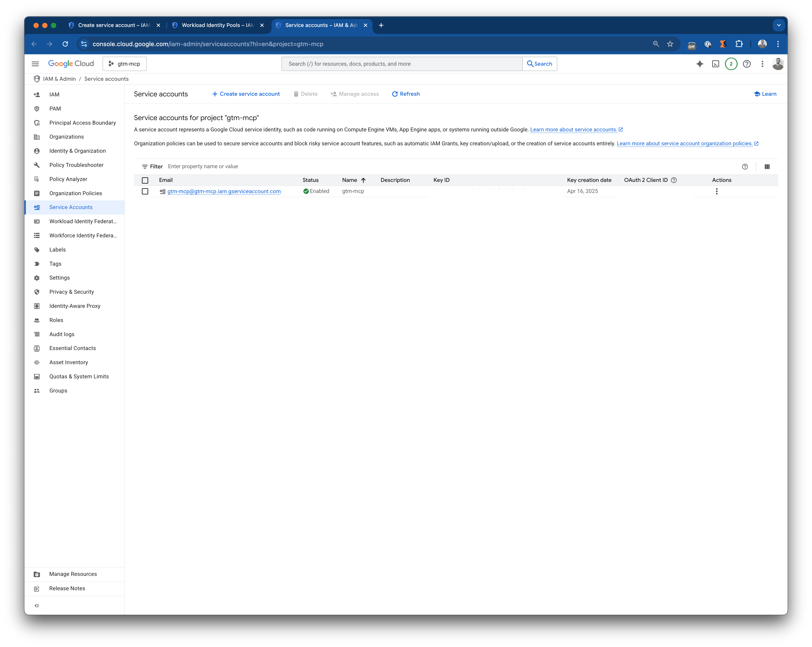Open Essential Contacts sidebar item
The image size is (812, 647).
pyautogui.click(x=75, y=348)
